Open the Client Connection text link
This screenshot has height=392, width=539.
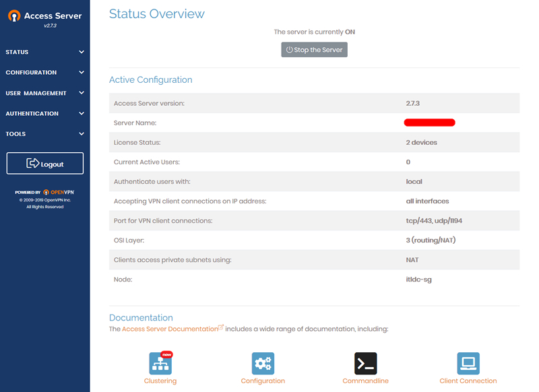(x=468, y=381)
